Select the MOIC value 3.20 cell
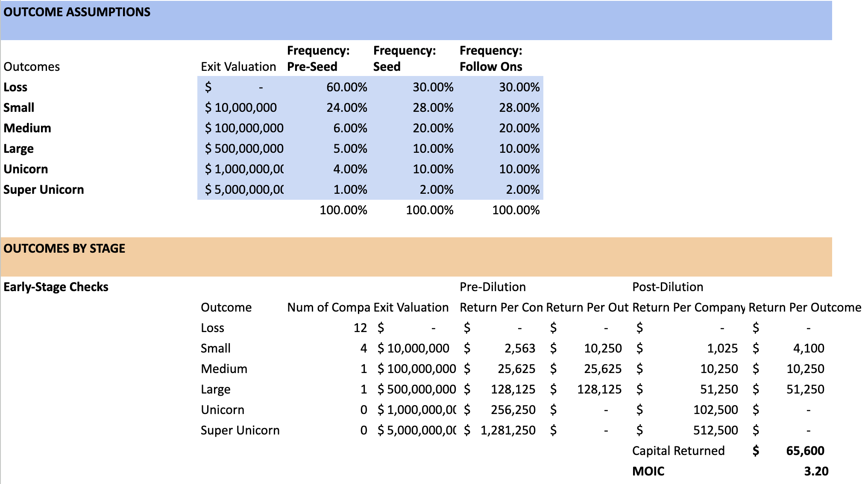Screen dimensions: 868x484 pyautogui.click(x=816, y=471)
